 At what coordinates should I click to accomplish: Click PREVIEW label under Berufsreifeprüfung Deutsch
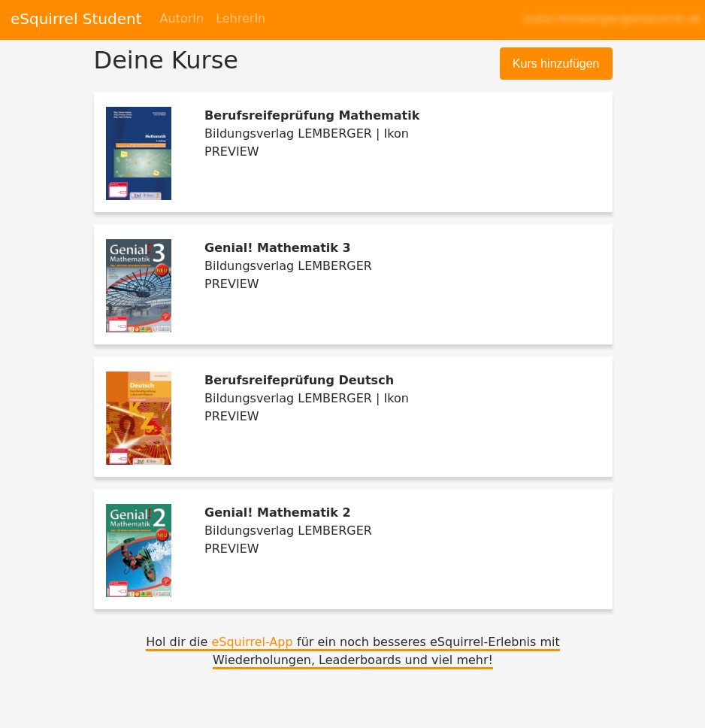pos(231,417)
